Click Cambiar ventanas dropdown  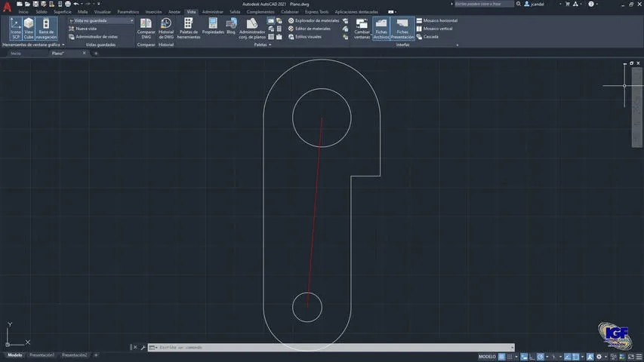[362, 29]
